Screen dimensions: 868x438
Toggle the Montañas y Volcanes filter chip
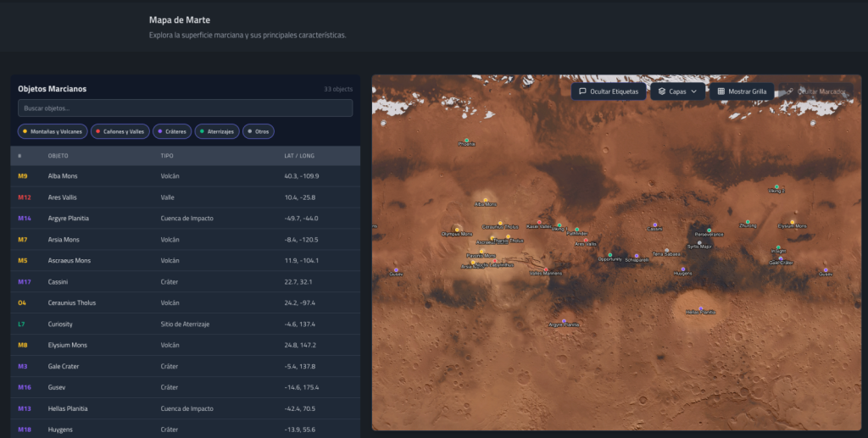click(x=53, y=131)
